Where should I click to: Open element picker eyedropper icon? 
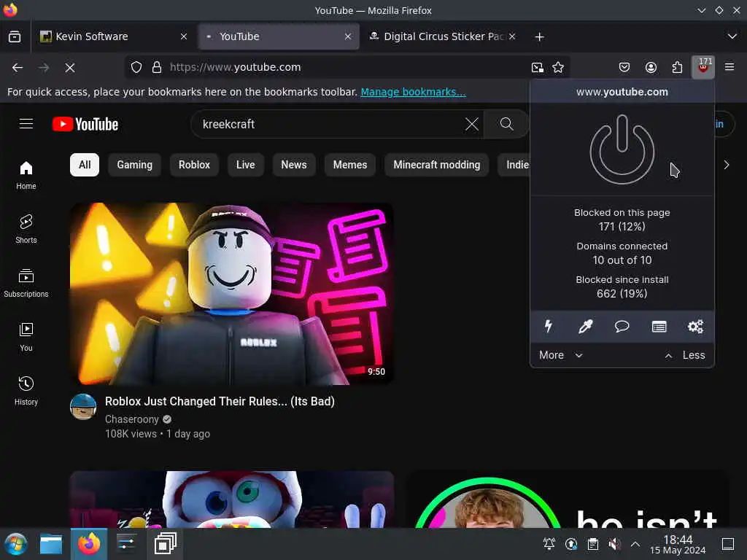point(585,326)
